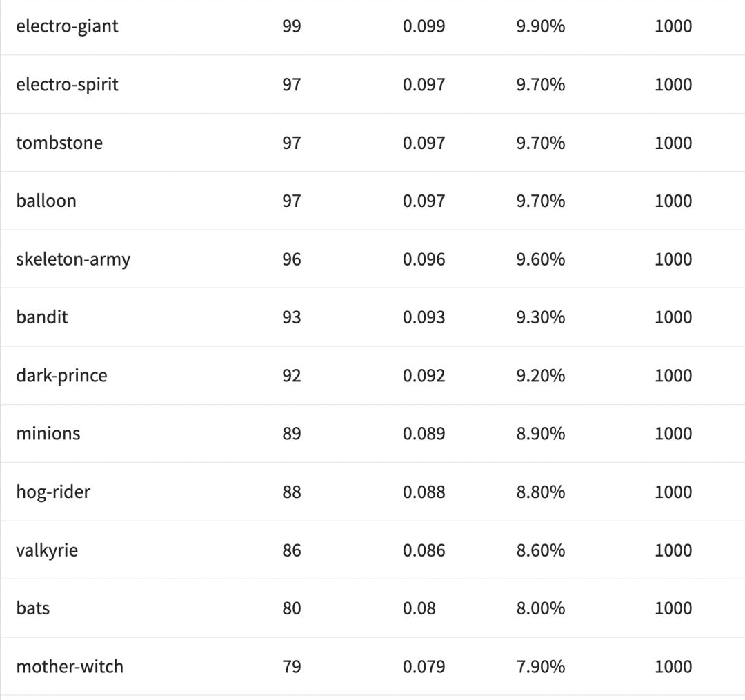Screen dimensions: 745x700
Task: Select the valkyrie row label
Action: (47, 550)
